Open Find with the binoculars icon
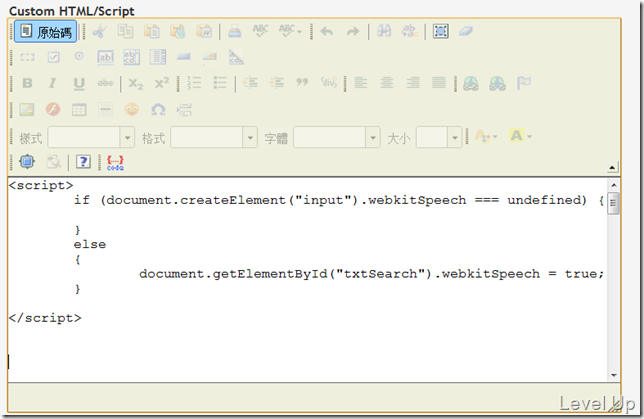This screenshot has width=644, height=419. (384, 31)
